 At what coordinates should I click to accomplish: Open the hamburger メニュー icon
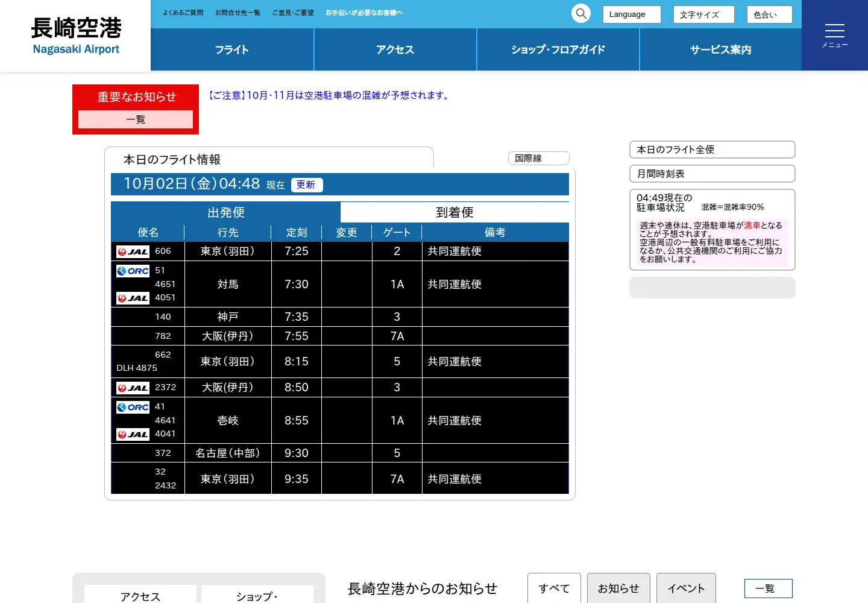(835, 36)
